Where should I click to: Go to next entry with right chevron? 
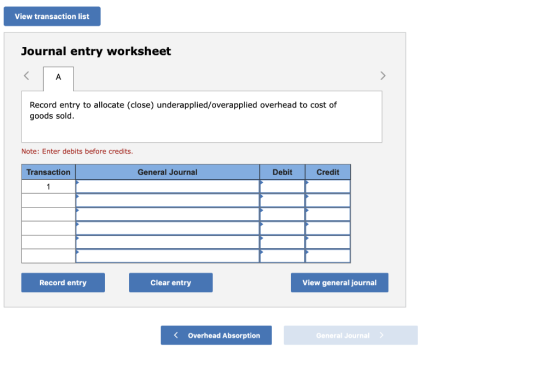point(383,76)
